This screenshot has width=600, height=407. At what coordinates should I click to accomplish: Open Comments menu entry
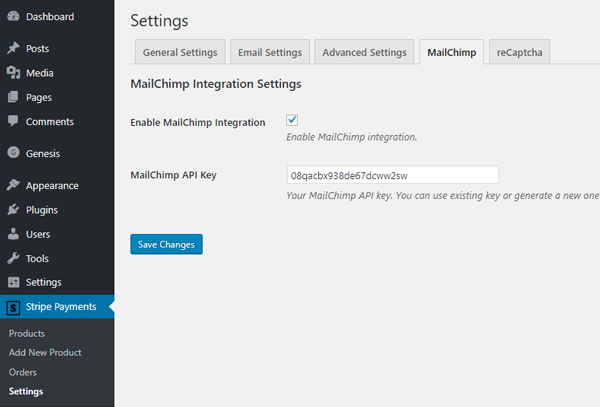pos(50,122)
